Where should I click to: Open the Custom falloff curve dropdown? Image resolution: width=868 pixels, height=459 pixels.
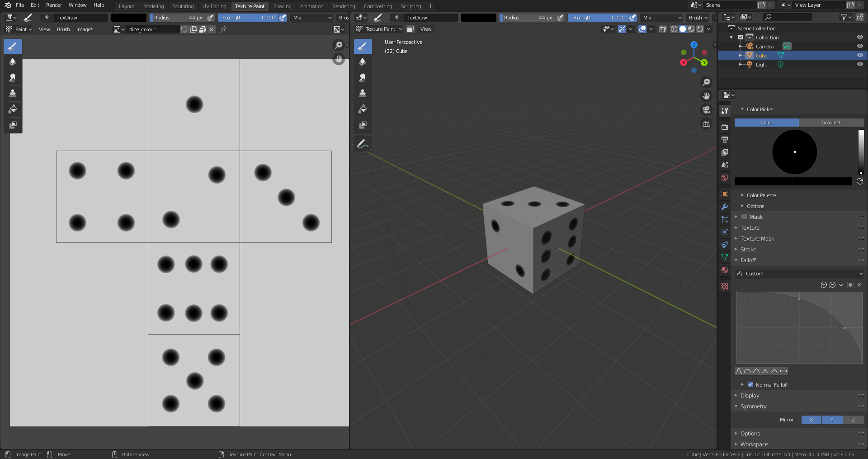click(799, 274)
